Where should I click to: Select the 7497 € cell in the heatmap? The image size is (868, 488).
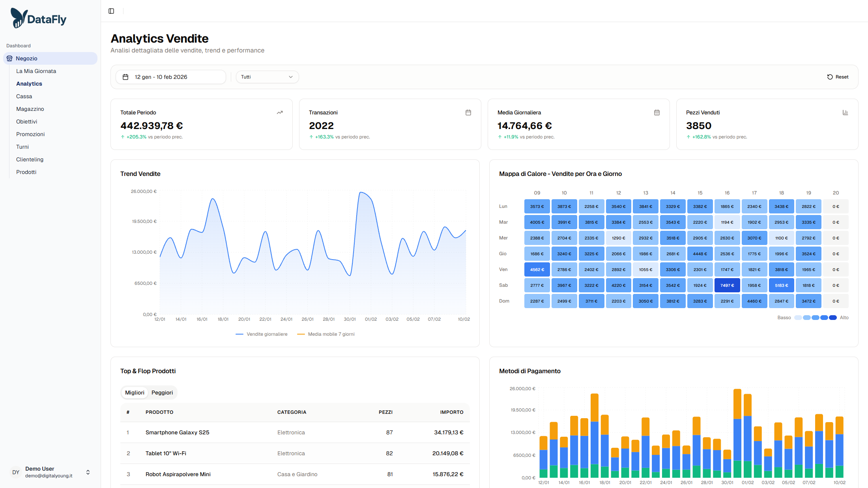coord(727,285)
